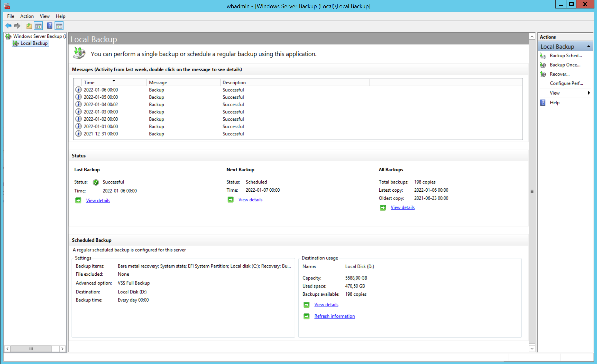Viewport: 597px width, 364px height.
Task: Click Configure Performance Settings action
Action: [x=566, y=83]
